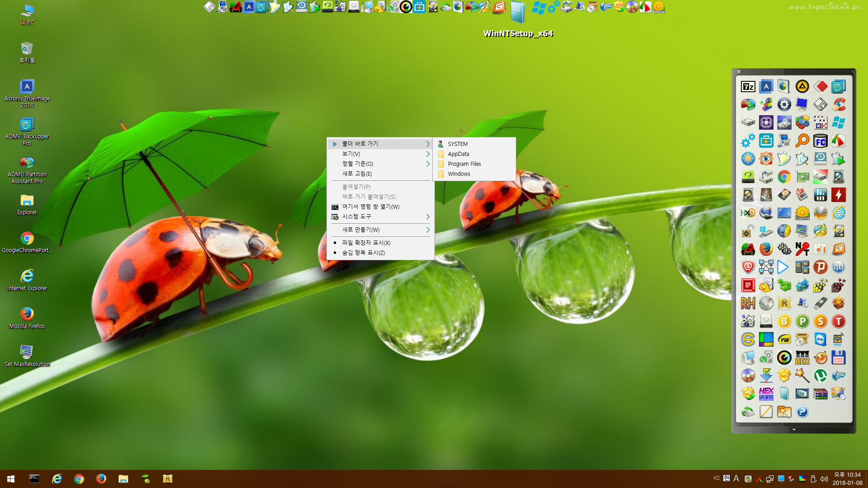This screenshot has height=488, width=868.
Task: Expand the 폴더 바로 가기 submenu arrow
Action: pos(428,144)
